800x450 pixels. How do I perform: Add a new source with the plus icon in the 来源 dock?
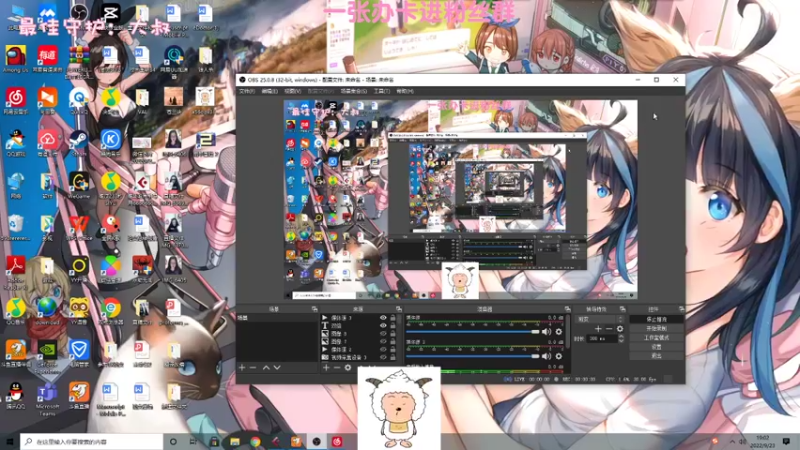(x=326, y=367)
